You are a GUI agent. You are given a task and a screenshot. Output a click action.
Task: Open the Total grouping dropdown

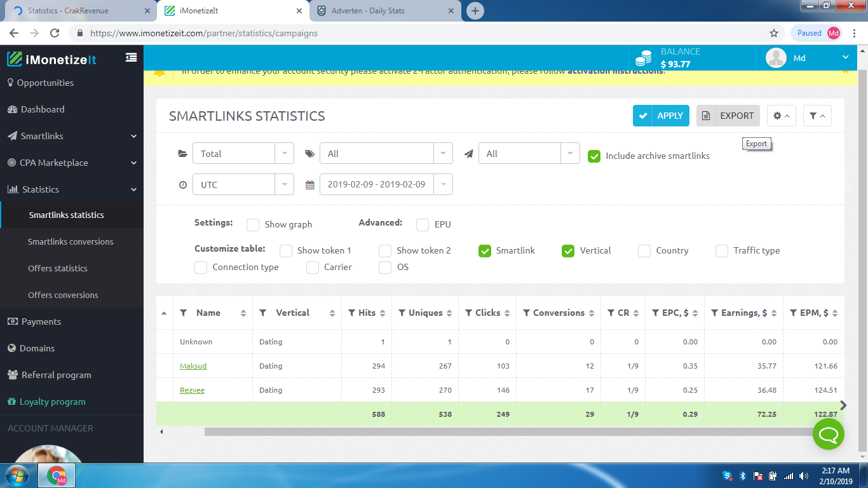[243, 154]
